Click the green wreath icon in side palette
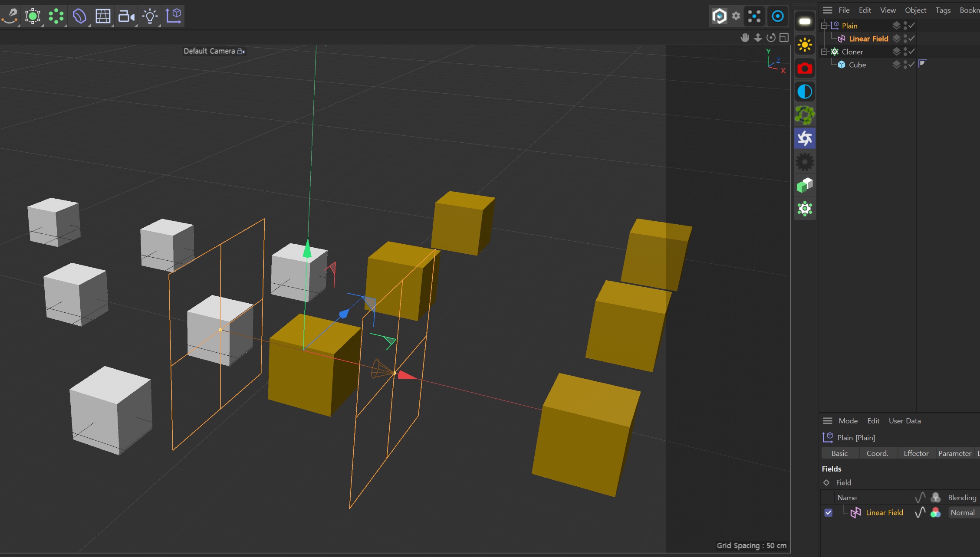The width and height of the screenshot is (980, 557). pyautogui.click(x=805, y=115)
